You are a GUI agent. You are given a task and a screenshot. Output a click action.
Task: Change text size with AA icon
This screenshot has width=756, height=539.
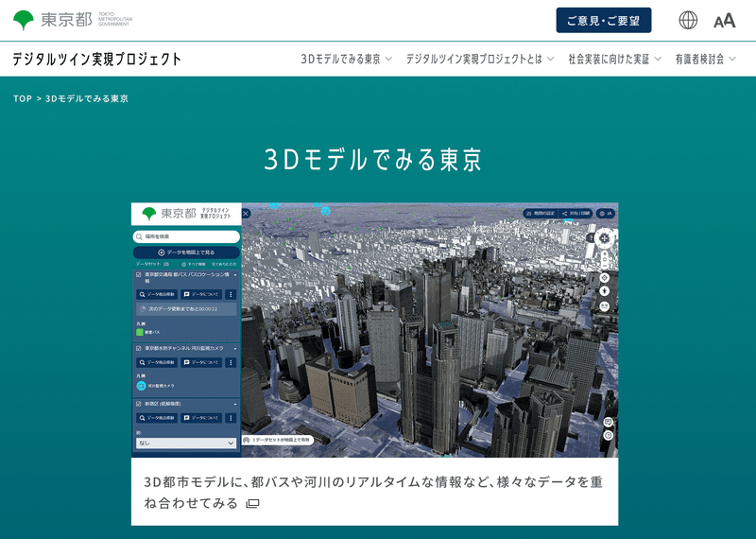click(x=724, y=21)
